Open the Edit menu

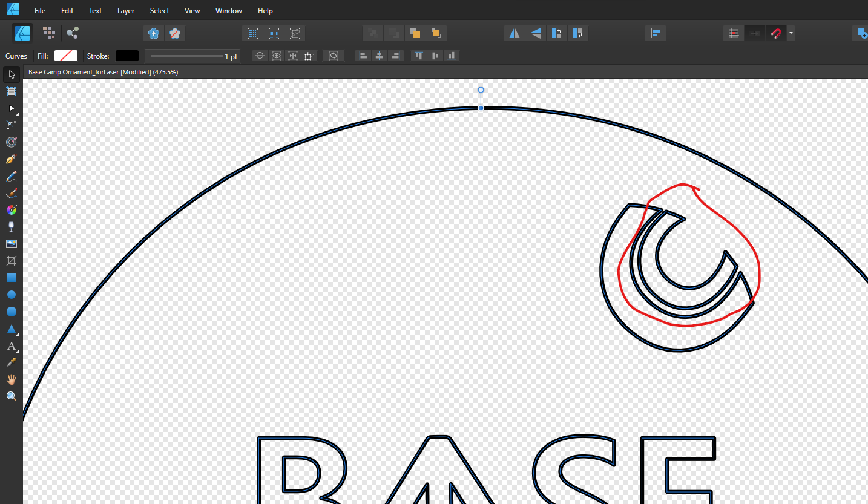coord(67,11)
